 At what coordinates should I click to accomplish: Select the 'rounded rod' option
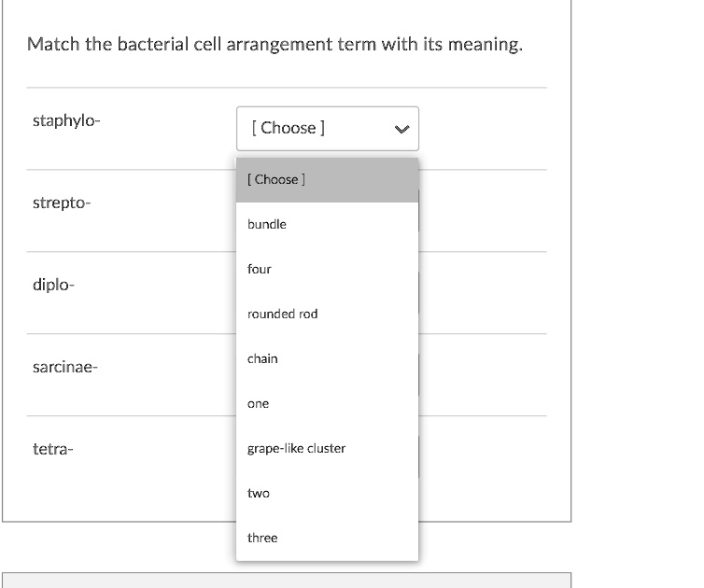pyautogui.click(x=283, y=314)
